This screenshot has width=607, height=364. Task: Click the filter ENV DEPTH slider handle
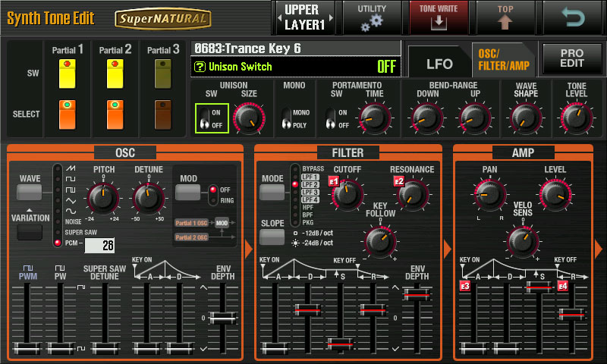pos(417,295)
